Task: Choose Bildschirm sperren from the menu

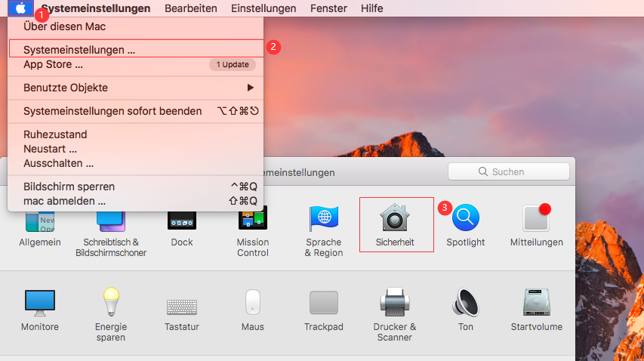Action: [x=69, y=186]
